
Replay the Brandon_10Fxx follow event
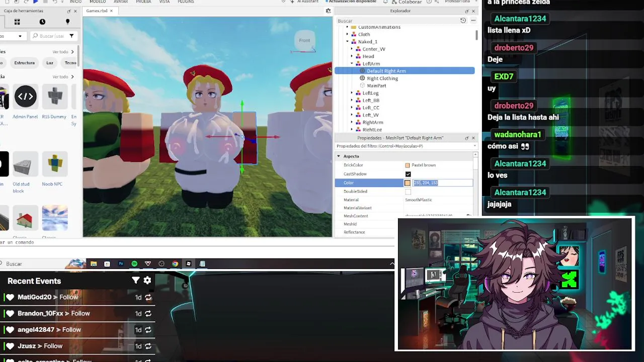point(148,313)
